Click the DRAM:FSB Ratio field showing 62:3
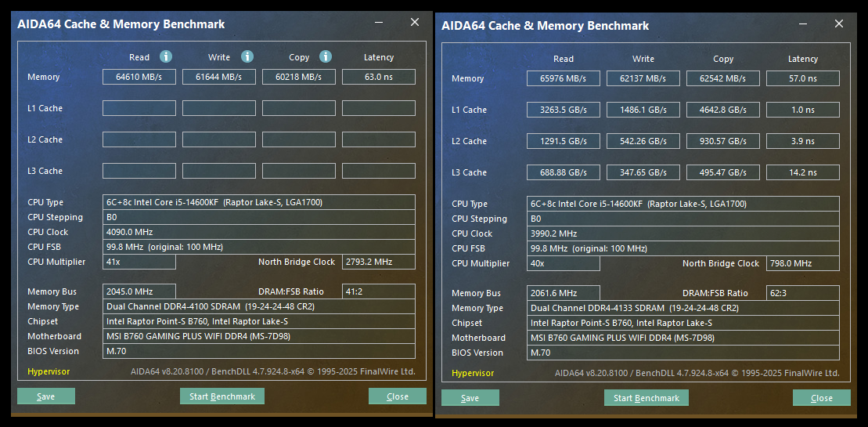The image size is (868, 427). [x=802, y=293]
